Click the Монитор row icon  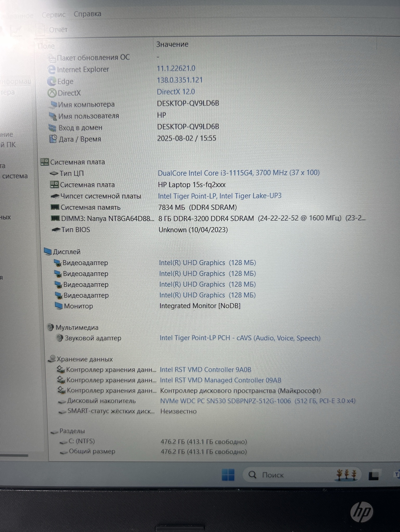click(59, 306)
